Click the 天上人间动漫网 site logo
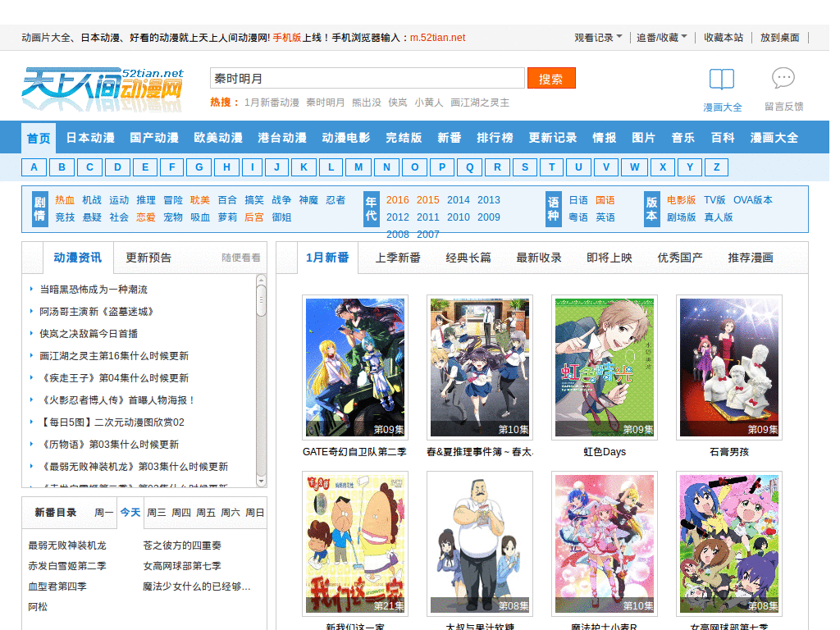840x630 pixels. coord(103,89)
